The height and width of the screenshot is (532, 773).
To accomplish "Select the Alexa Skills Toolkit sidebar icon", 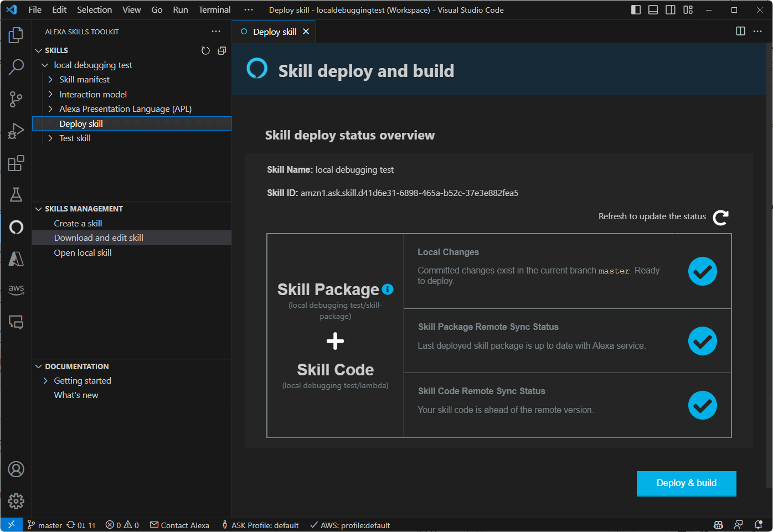I will coord(16,227).
